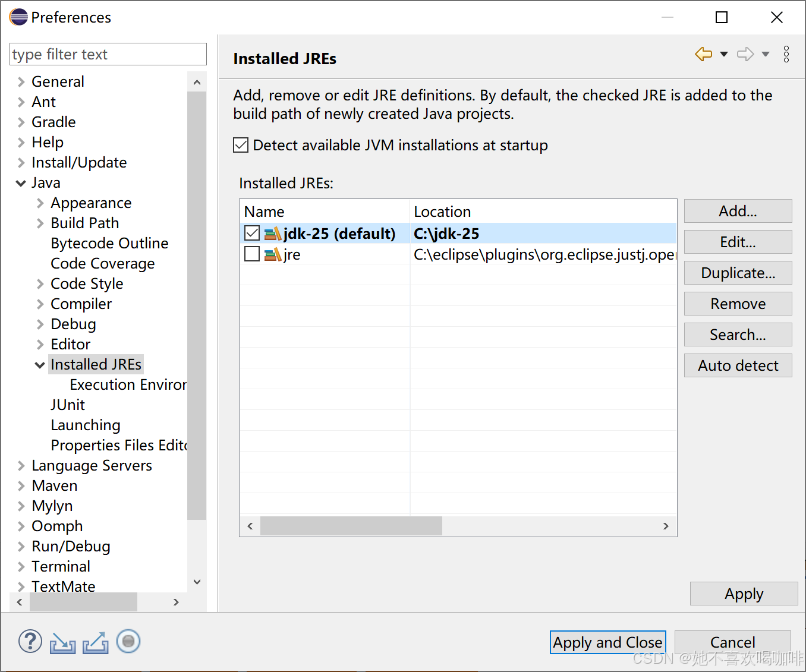Expand the Help tree node
The height and width of the screenshot is (672, 806).
pyautogui.click(x=21, y=143)
